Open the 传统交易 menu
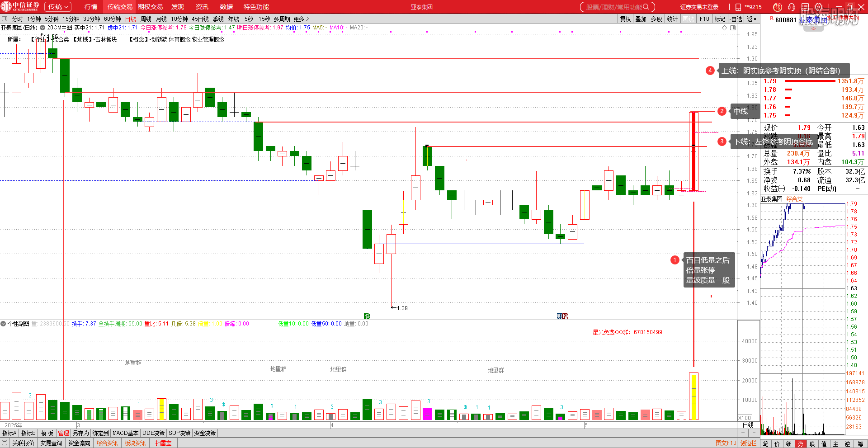868x448 pixels. [120, 7]
